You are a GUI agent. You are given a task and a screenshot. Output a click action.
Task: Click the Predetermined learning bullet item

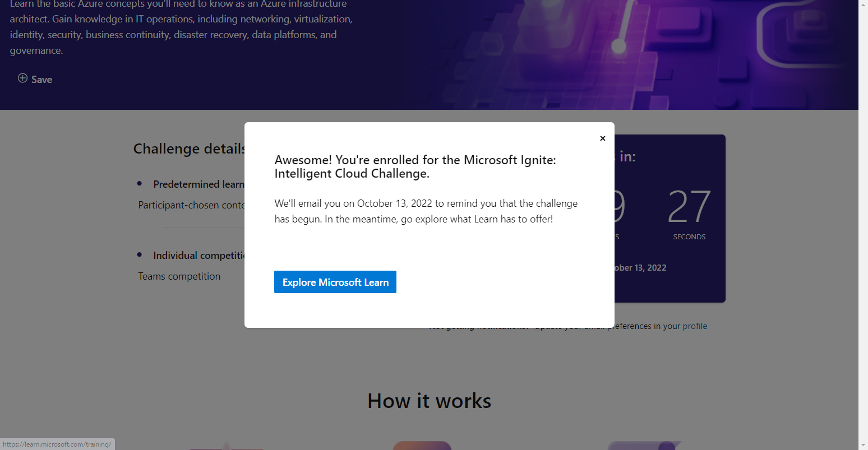[x=199, y=184]
